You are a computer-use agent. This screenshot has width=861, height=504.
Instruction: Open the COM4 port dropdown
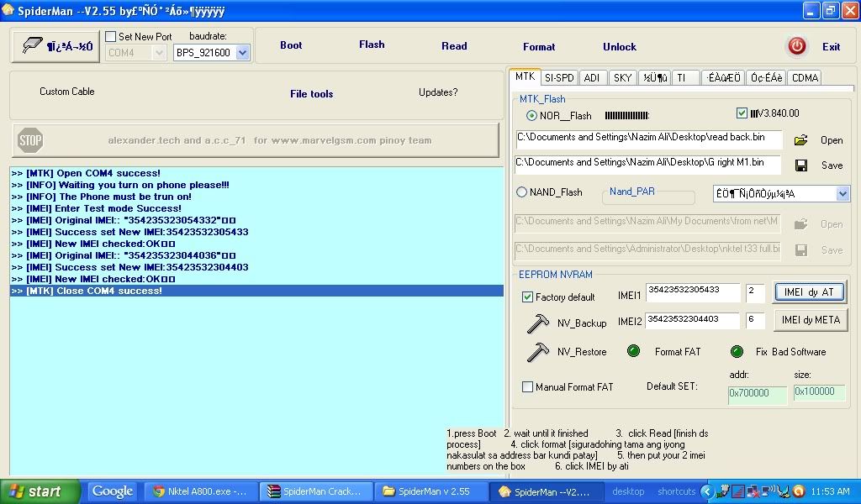click(x=159, y=53)
